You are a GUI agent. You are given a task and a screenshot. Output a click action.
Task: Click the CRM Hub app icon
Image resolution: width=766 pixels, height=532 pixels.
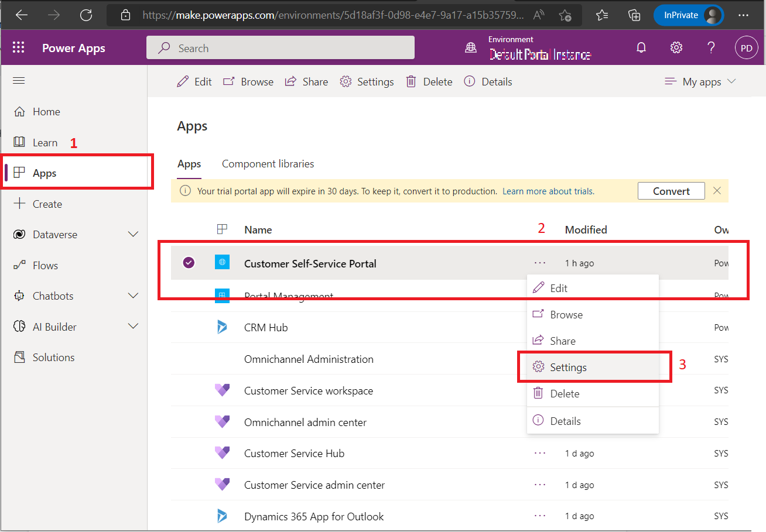point(222,327)
